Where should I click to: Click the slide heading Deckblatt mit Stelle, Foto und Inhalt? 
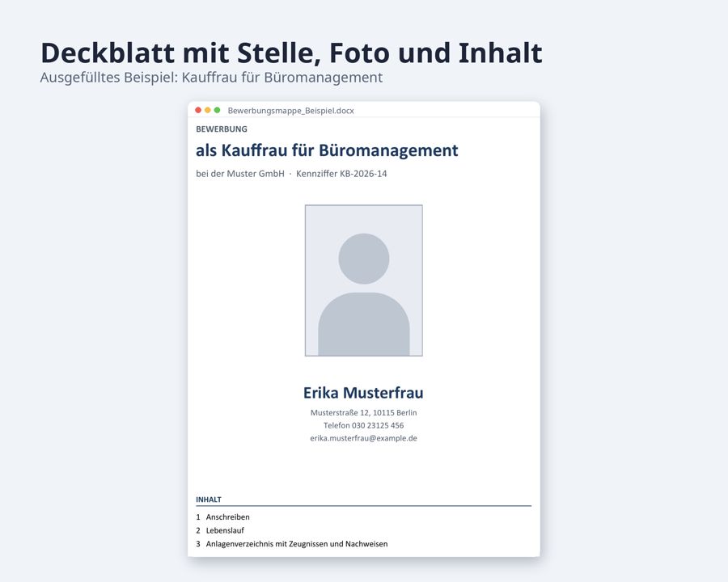point(291,53)
